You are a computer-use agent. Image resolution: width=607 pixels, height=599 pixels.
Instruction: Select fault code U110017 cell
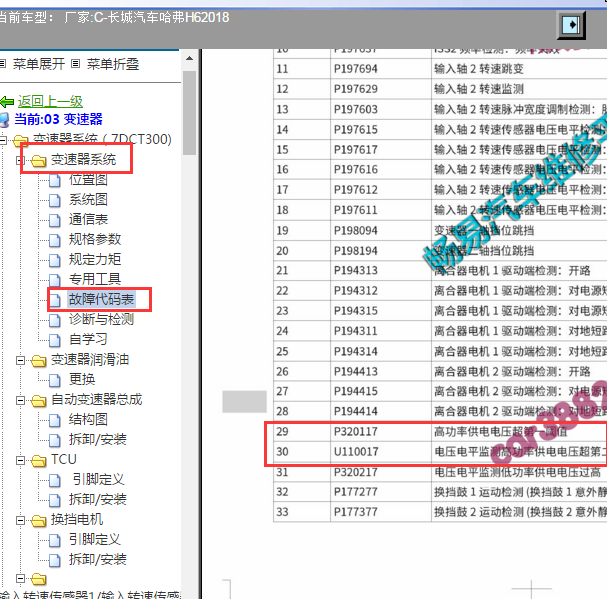tap(381, 451)
